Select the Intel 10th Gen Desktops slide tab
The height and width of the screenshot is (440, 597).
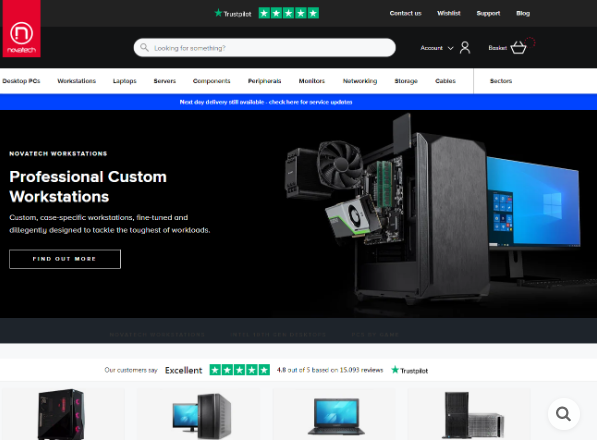point(278,335)
